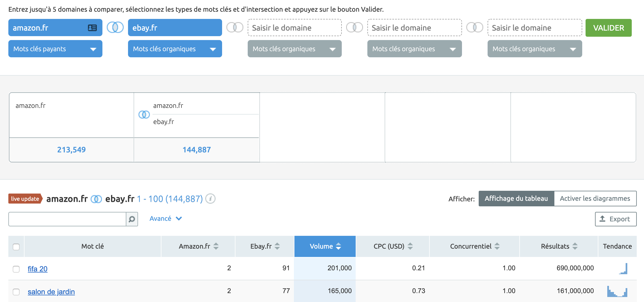Click the Mot clé column header
This screenshot has width=644, height=302.
click(93, 246)
